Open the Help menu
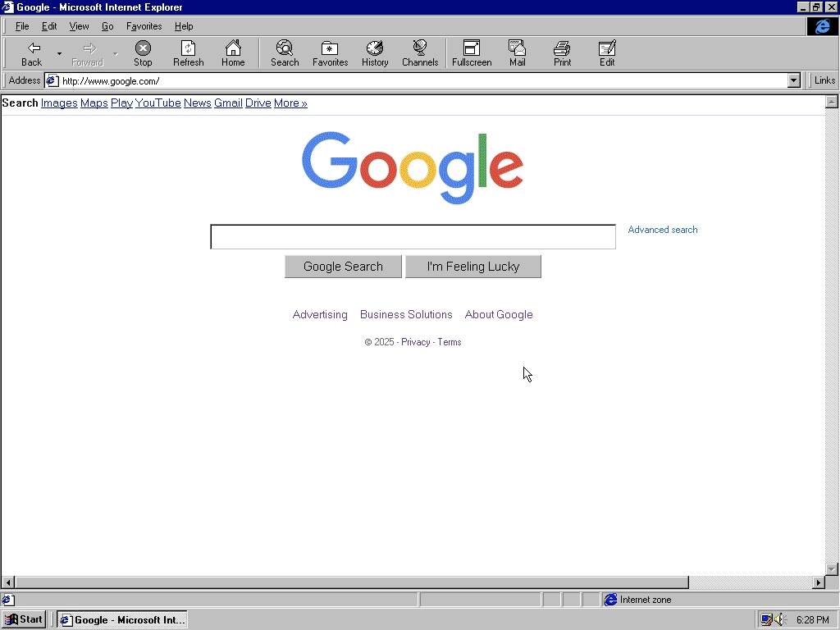Screen dimensions: 840x630 184,26
